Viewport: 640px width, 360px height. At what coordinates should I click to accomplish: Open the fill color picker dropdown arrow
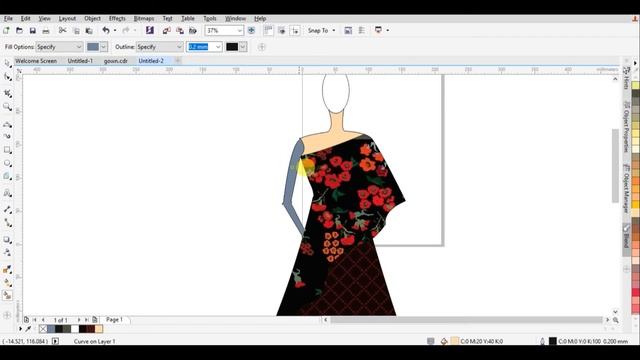tap(104, 47)
